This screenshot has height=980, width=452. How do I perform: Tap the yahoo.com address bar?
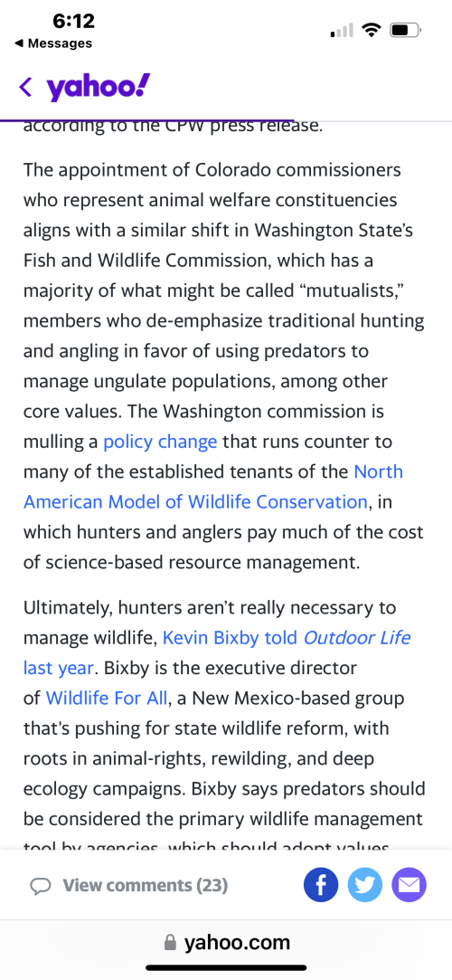[226, 943]
